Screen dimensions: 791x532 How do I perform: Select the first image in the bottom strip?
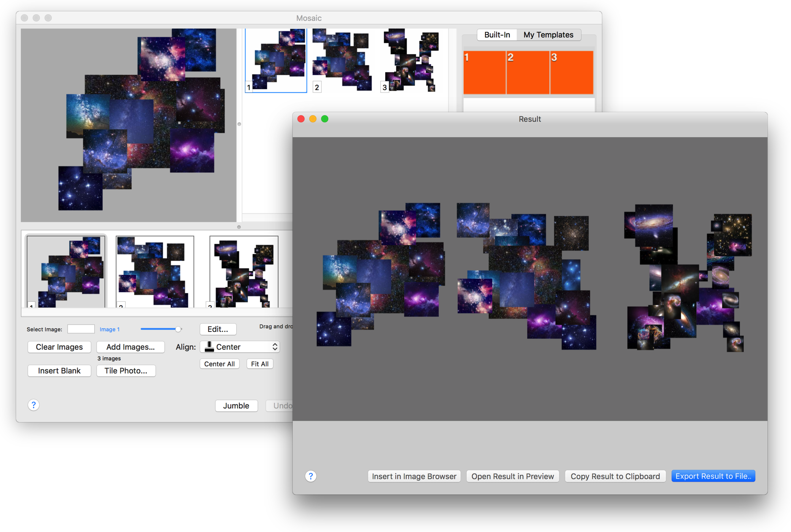coord(66,271)
